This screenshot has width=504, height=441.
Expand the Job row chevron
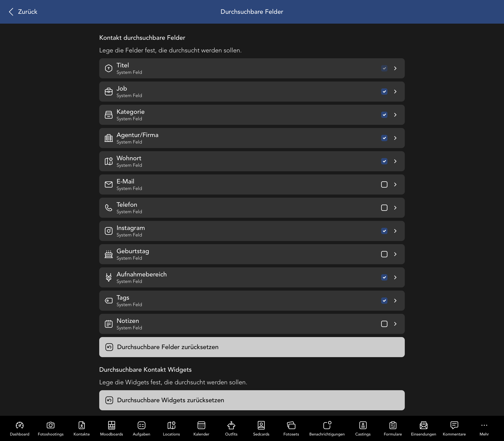click(x=395, y=92)
